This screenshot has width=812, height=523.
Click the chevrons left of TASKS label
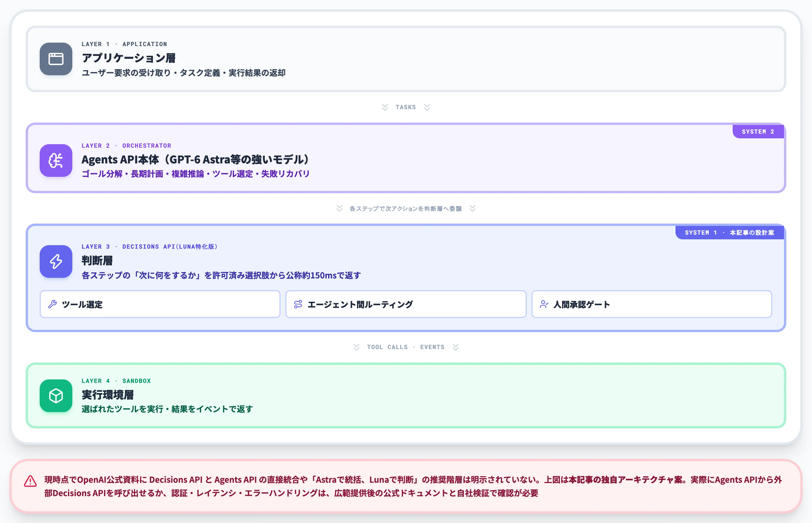[385, 107]
